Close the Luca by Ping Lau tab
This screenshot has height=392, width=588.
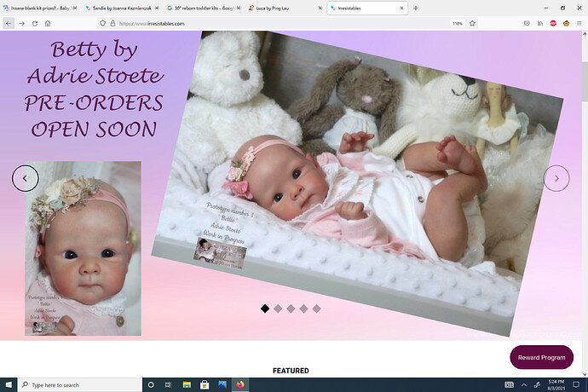[x=320, y=8]
